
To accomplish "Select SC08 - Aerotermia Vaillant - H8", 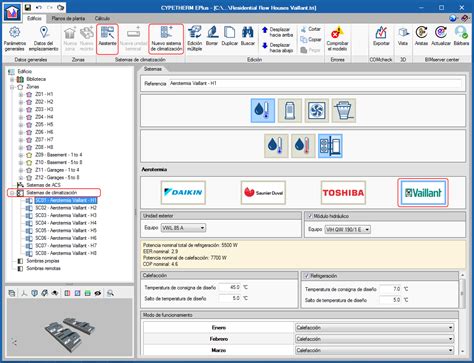I will coord(66,253).
